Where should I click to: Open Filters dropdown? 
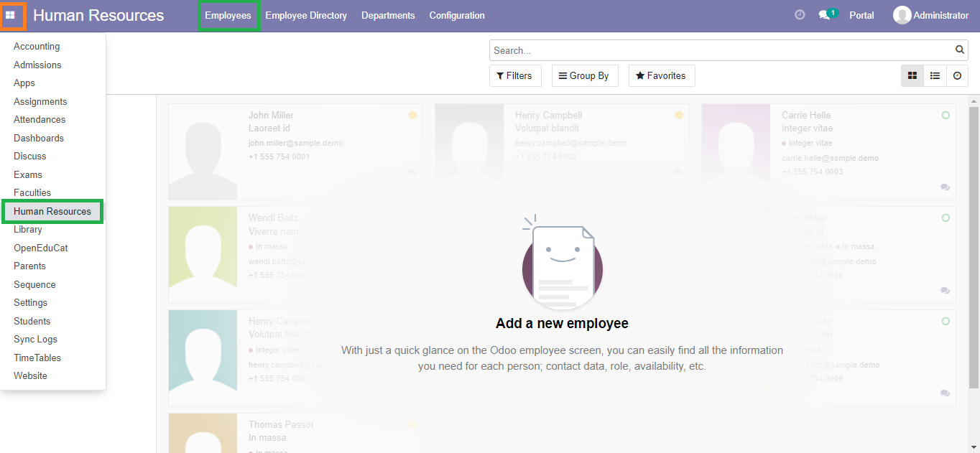tap(515, 76)
